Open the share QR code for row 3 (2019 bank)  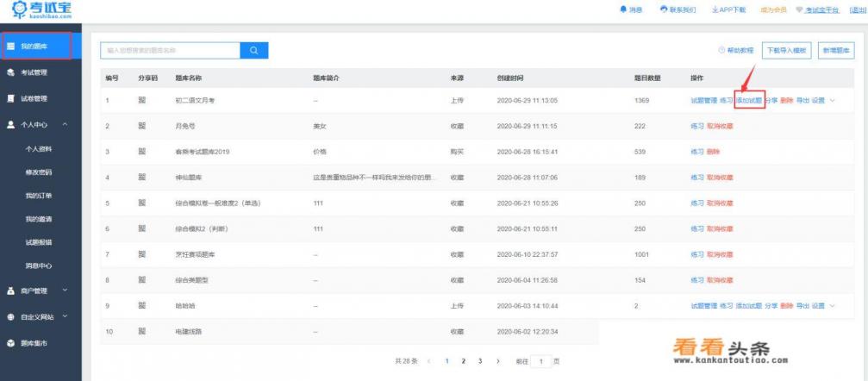pyautogui.click(x=141, y=152)
